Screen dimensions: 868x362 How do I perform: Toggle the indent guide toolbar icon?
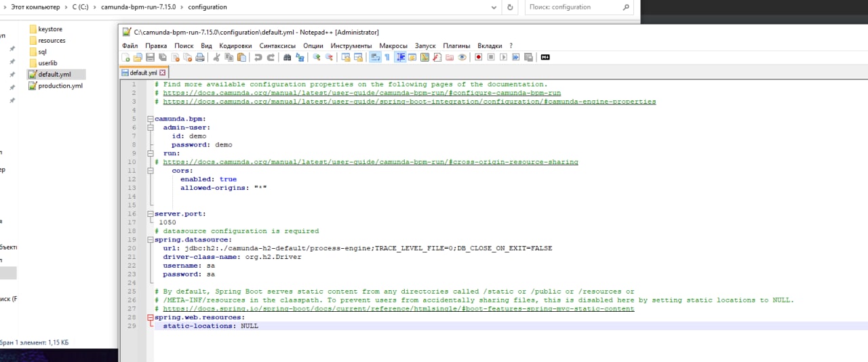[400, 58]
